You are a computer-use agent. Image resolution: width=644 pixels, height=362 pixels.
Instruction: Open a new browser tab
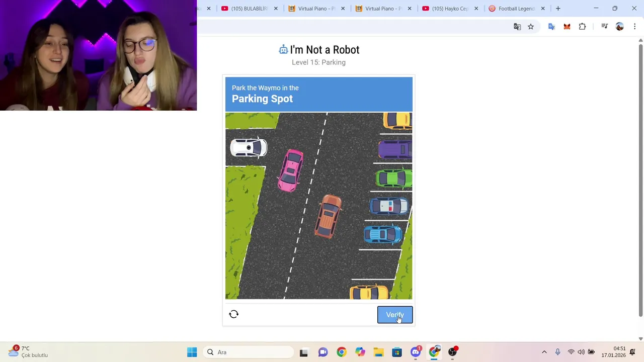coord(558,9)
